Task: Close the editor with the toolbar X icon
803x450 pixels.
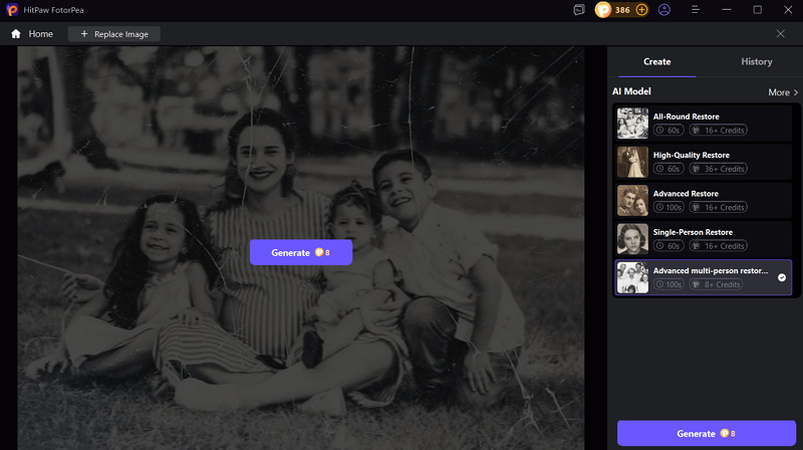Action: click(x=780, y=34)
